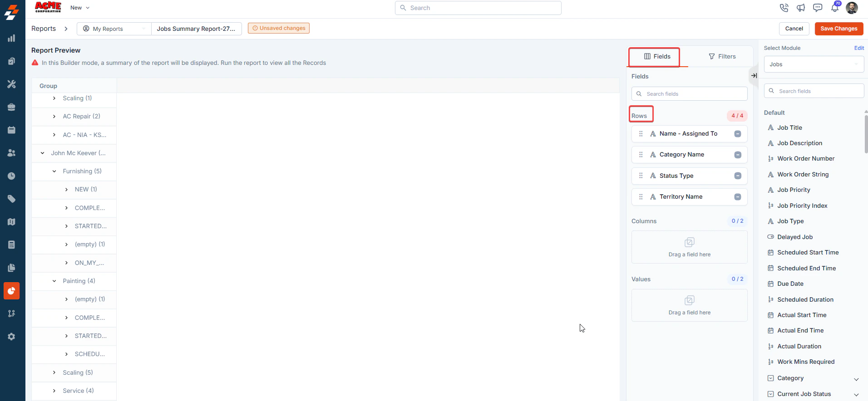This screenshot has height=401, width=868.
Task: Collapse the Painting (4) group
Action: click(x=54, y=281)
